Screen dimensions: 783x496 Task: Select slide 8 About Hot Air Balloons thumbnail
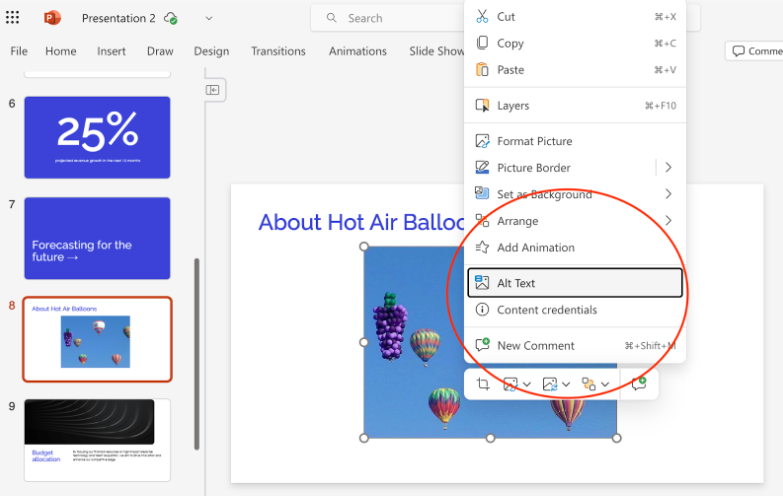pyautogui.click(x=97, y=340)
